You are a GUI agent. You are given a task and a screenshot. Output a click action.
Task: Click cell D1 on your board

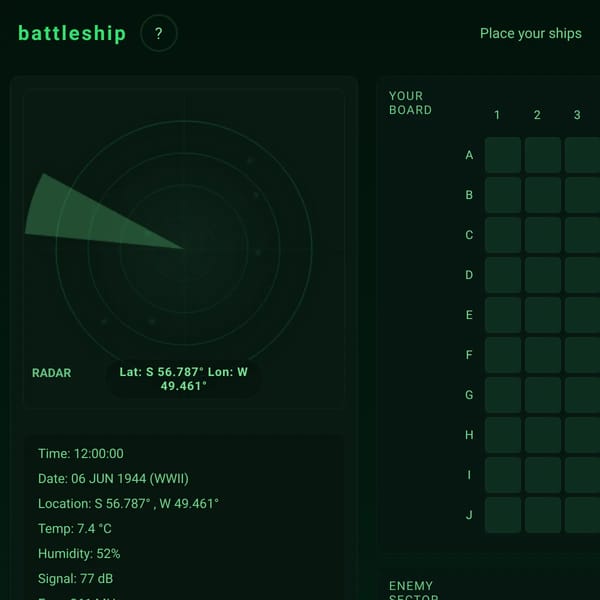(x=503, y=275)
